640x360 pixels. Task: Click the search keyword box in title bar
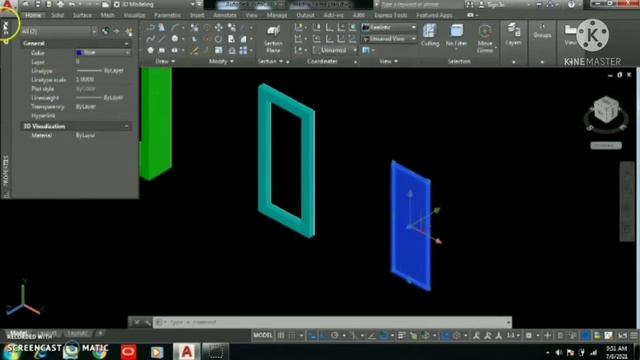tap(420, 4)
